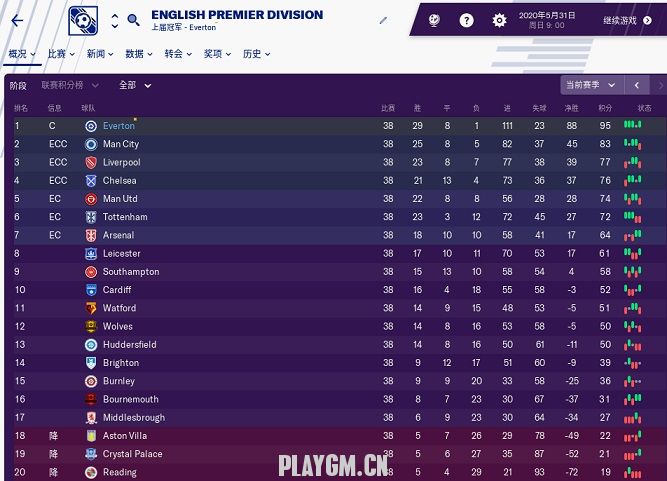Click the Premier Division league logo
The image size is (667, 481).
tap(85, 20)
